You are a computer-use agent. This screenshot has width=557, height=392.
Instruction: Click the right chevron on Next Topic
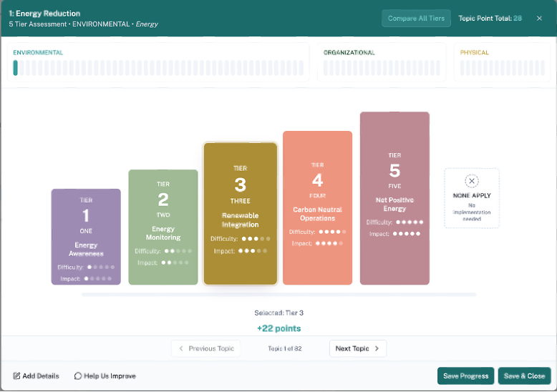[377, 348]
